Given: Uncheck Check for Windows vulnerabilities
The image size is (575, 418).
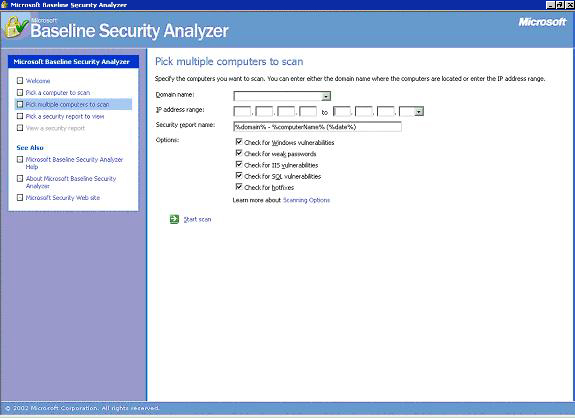Looking at the screenshot, I should click(x=239, y=142).
